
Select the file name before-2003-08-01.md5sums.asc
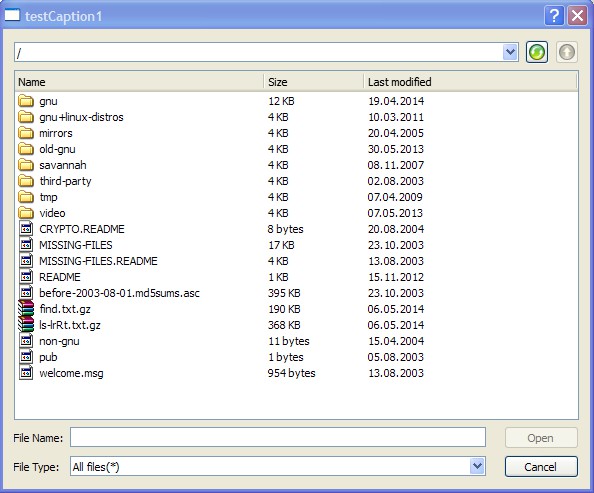119,293
